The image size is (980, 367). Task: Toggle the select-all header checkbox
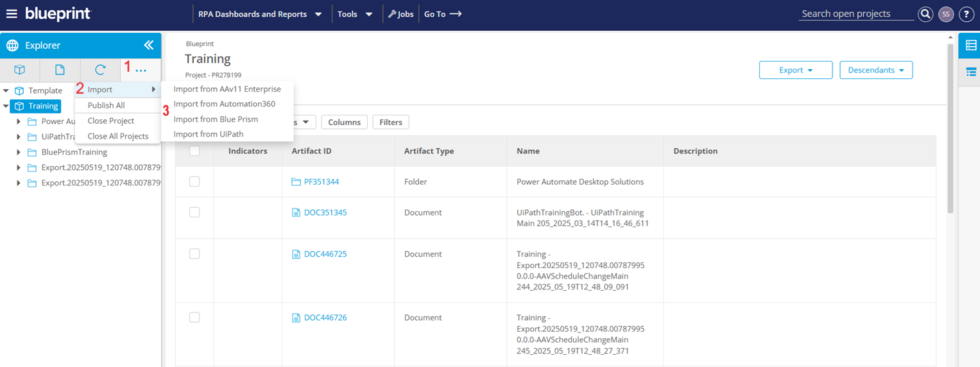[x=194, y=151]
